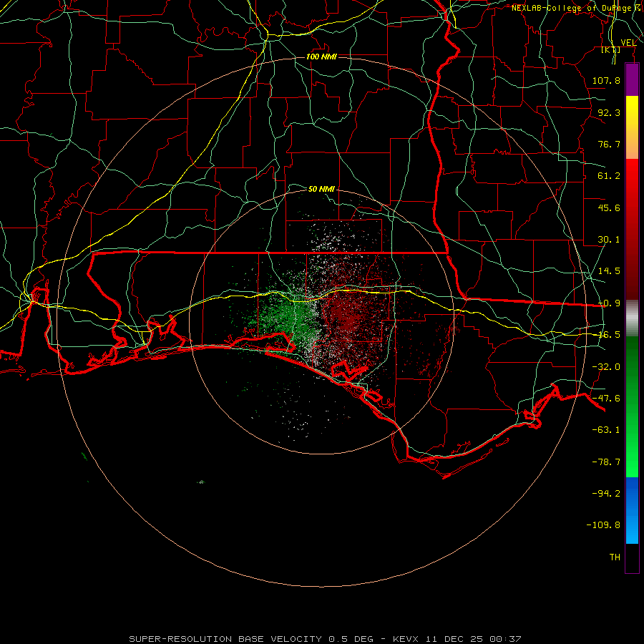Viewport: 644px width, 644px height.
Task: Click the blue segment of the color bar
Action: (x=632, y=510)
